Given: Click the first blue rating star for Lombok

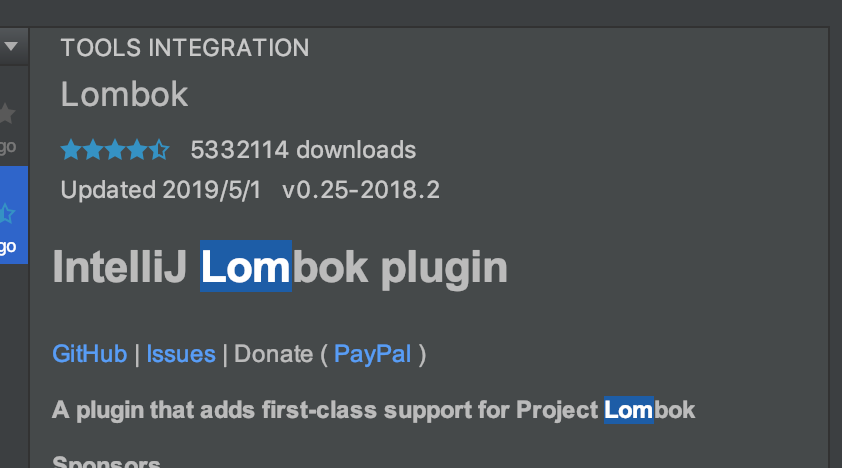Looking at the screenshot, I should tap(70, 151).
